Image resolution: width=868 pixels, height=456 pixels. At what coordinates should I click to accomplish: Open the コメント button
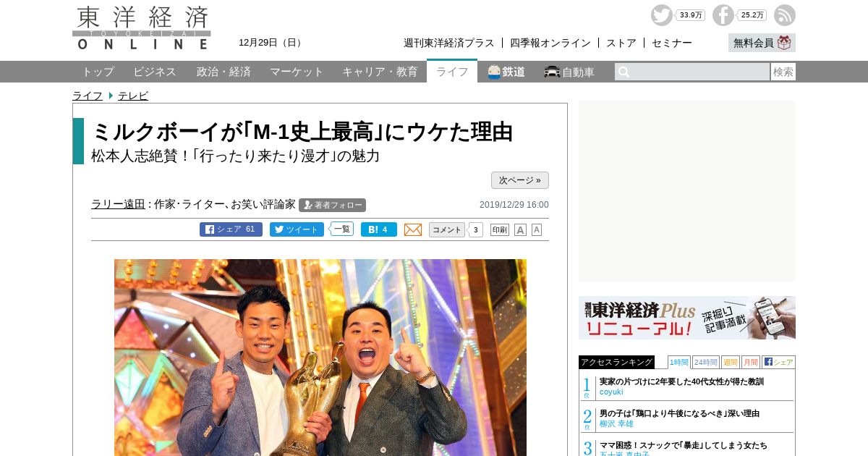click(447, 229)
